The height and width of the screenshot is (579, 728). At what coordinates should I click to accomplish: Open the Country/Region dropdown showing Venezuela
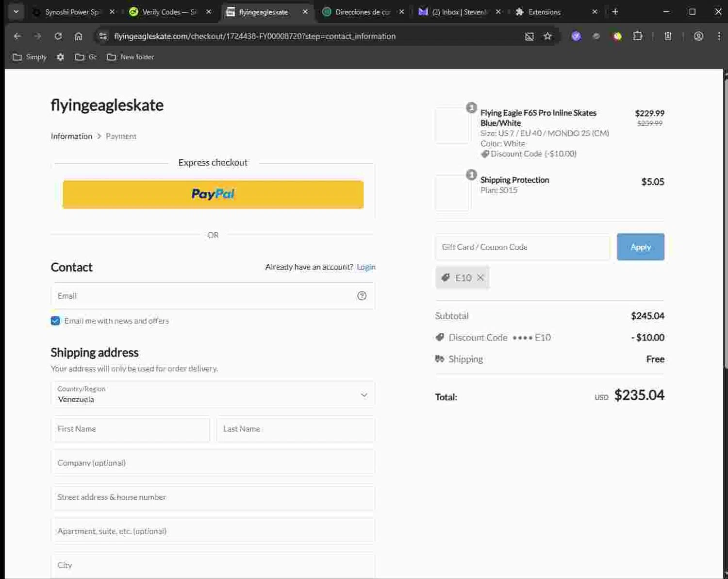tap(213, 394)
